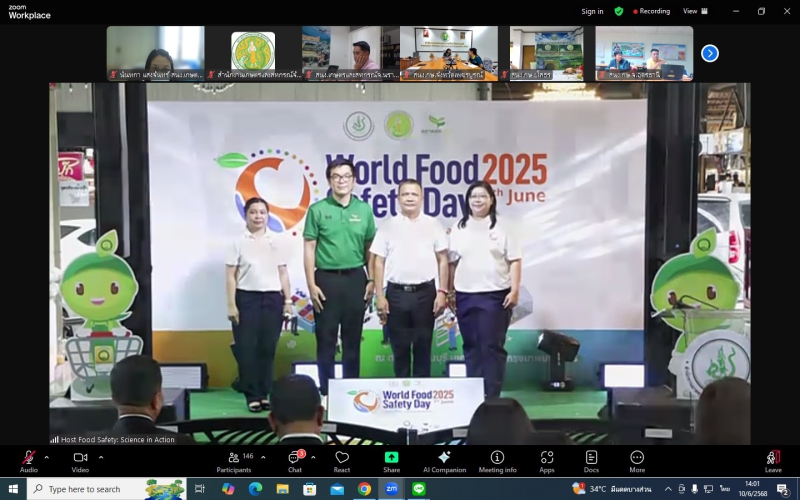Select the thumbnail of the woman wearing glasses
The image size is (800, 500).
click(156, 54)
